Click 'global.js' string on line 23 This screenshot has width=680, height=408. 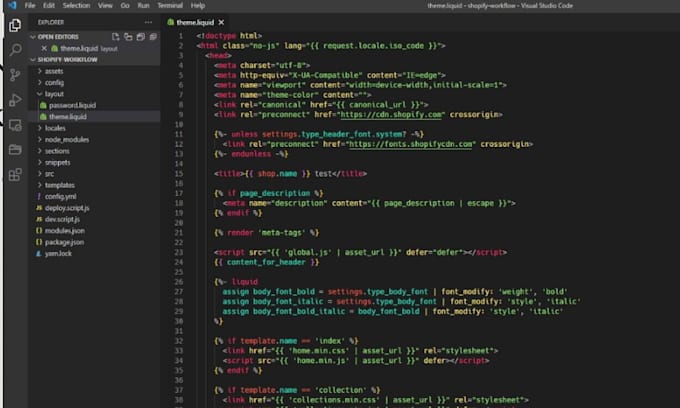pos(308,252)
